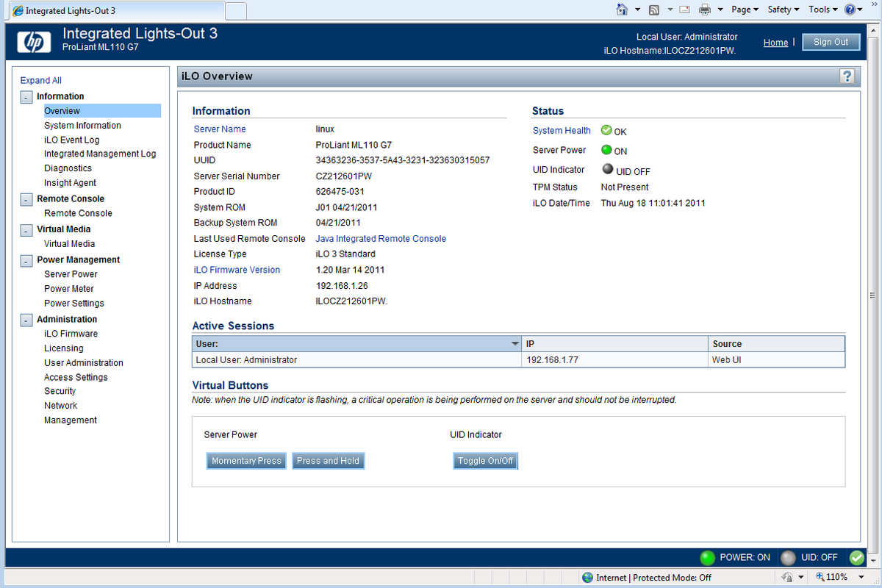Click the System Health OK status icon

(x=606, y=130)
